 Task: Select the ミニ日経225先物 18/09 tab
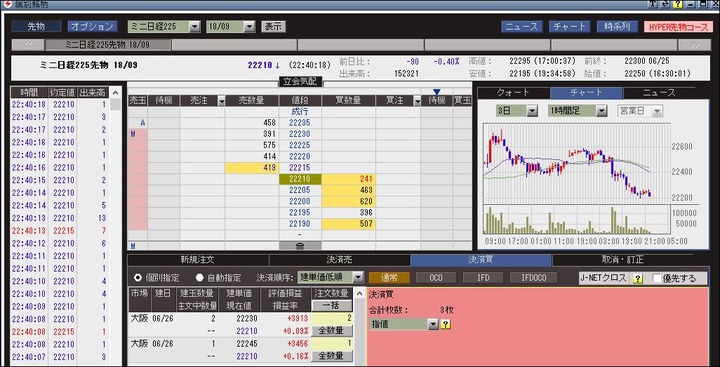(108, 45)
